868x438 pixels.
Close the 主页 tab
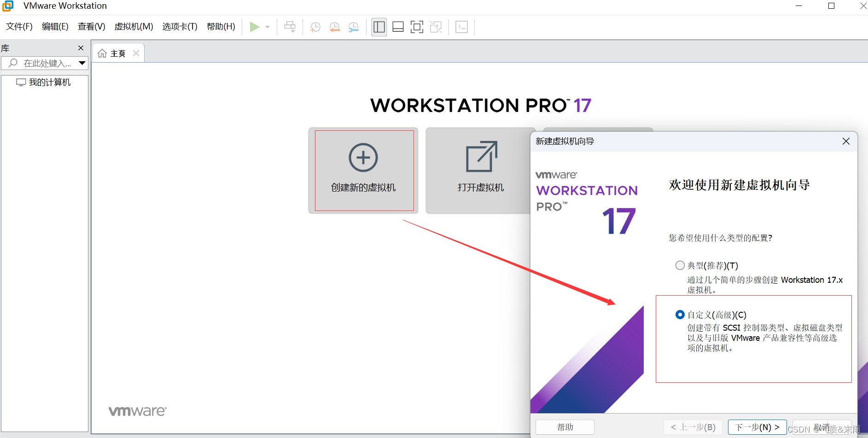(136, 53)
